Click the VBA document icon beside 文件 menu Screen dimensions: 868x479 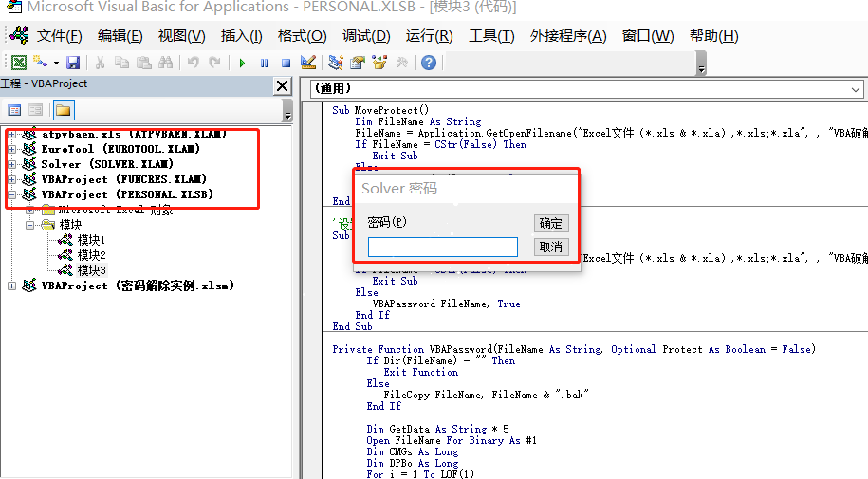[x=19, y=35]
